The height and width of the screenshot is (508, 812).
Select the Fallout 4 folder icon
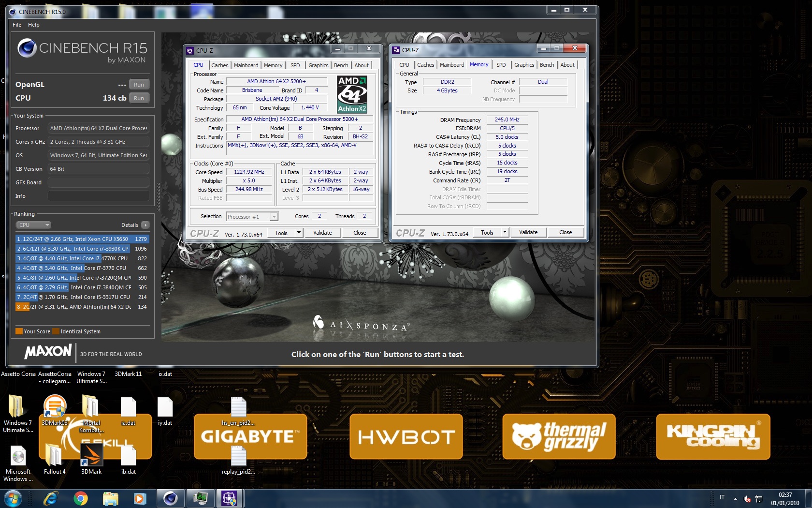(x=54, y=455)
